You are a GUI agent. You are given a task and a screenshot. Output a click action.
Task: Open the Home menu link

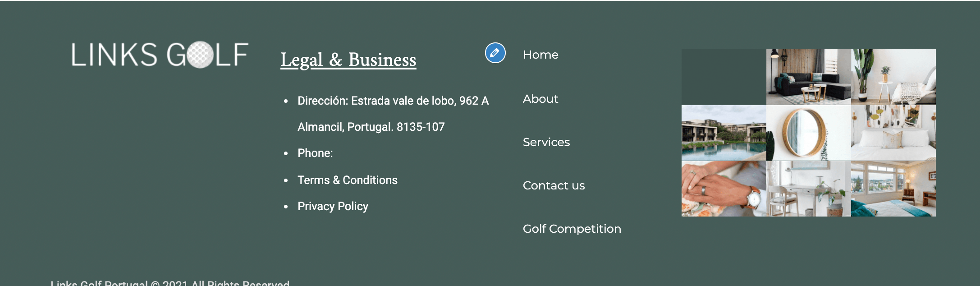[x=540, y=55]
